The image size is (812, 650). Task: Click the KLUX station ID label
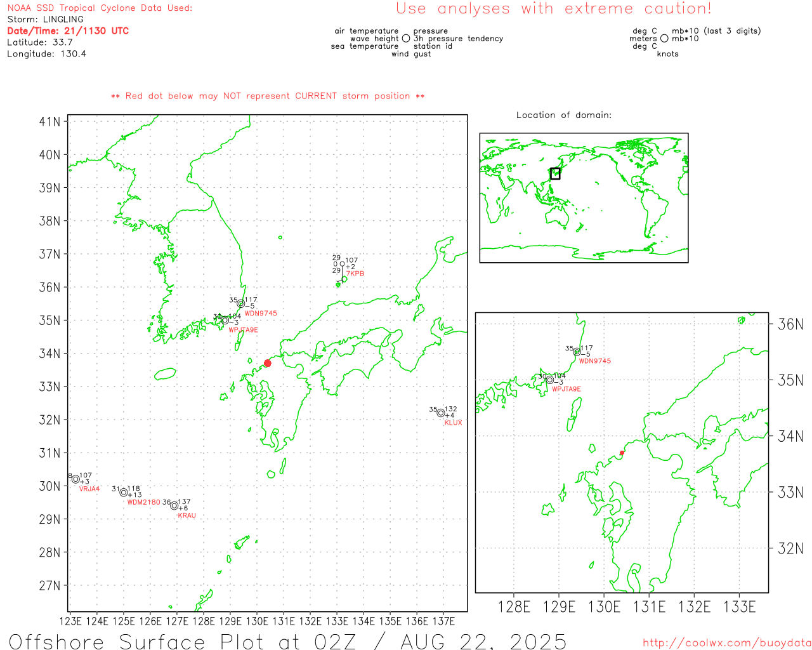click(454, 423)
